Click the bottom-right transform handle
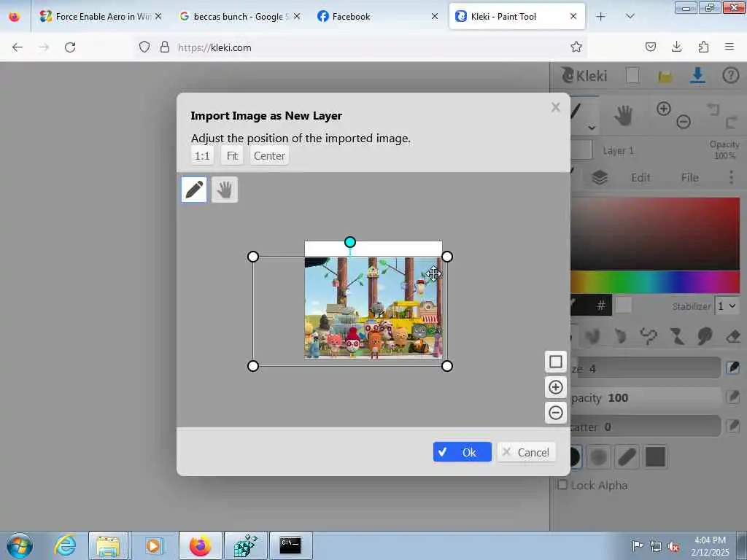The height and width of the screenshot is (560, 747). point(447,366)
